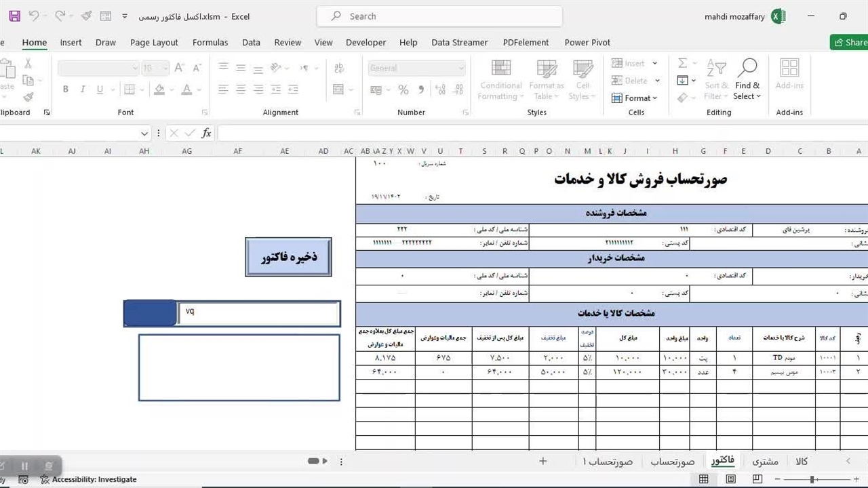Screen dimensions: 868x488
Task: Click the zoom slider in status bar
Action: tap(812, 479)
